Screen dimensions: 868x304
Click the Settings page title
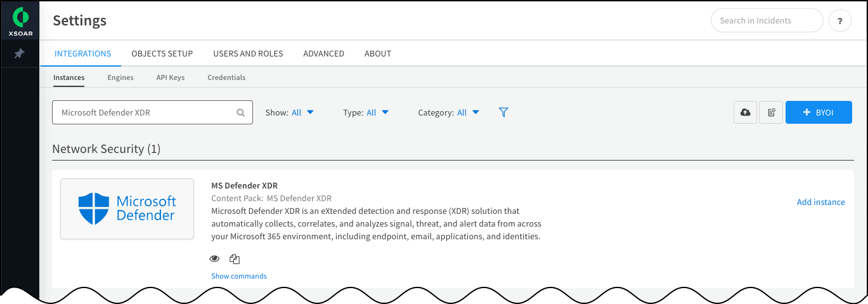[80, 20]
